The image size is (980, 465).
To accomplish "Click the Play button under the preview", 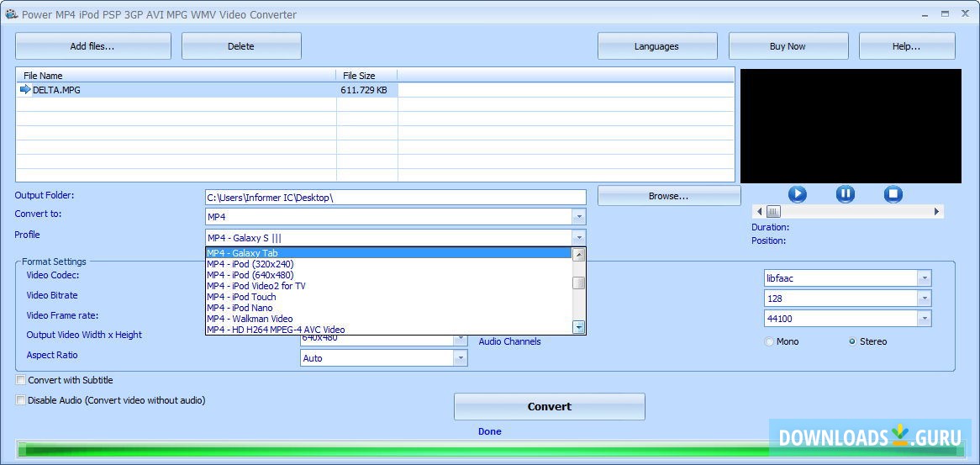I will point(797,194).
